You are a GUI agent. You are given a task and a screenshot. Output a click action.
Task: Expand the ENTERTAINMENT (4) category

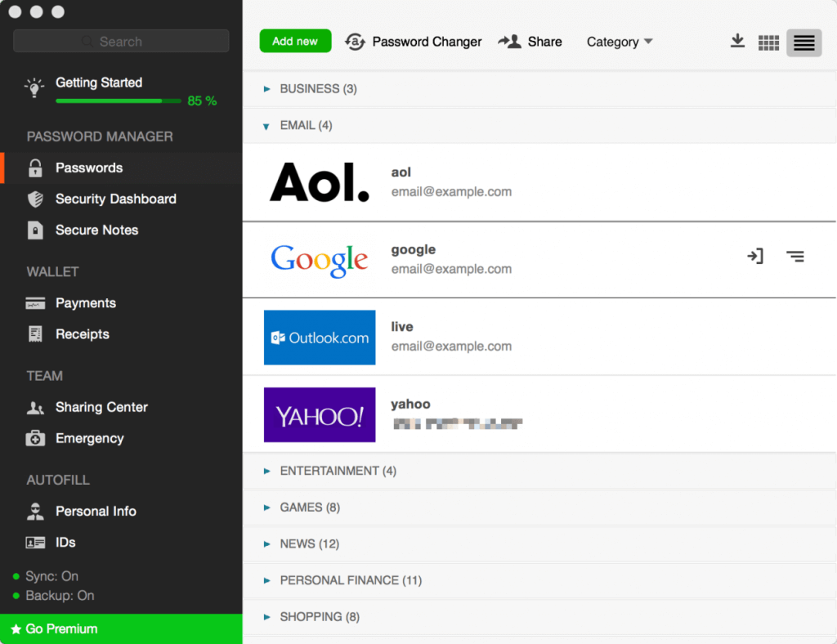coord(539,471)
